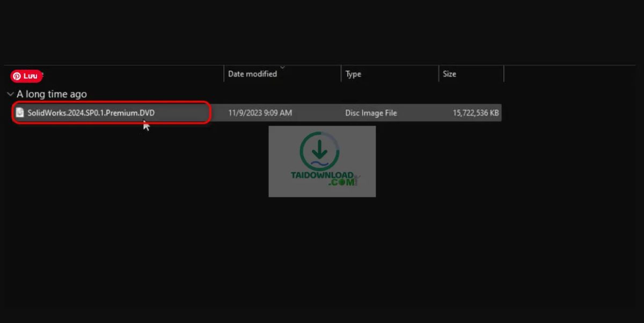Click the 11/9/2023 9:09 AM date cell
The height and width of the screenshot is (323, 644).
(260, 113)
